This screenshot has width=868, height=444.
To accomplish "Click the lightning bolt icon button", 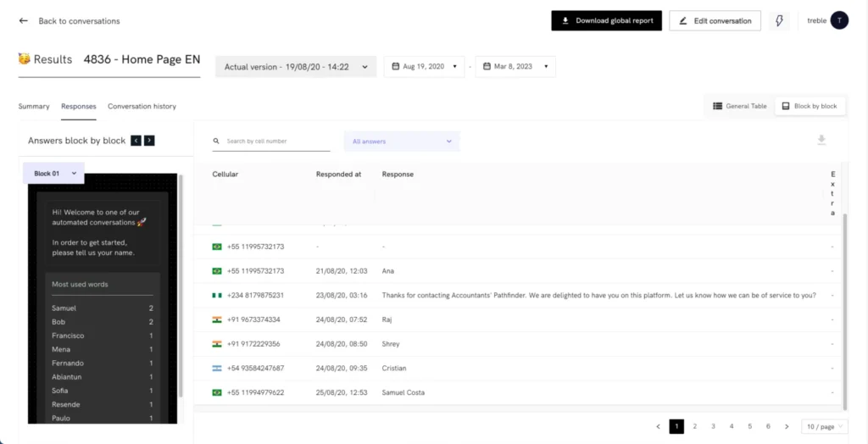I will [x=779, y=21].
